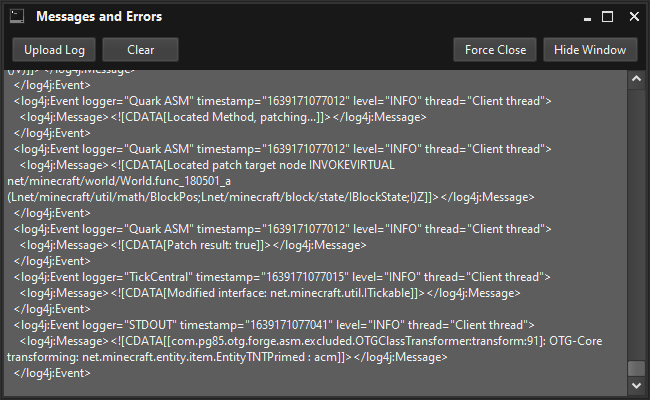
Task: Click the TickCentral logger event line
Action: pos(282,277)
